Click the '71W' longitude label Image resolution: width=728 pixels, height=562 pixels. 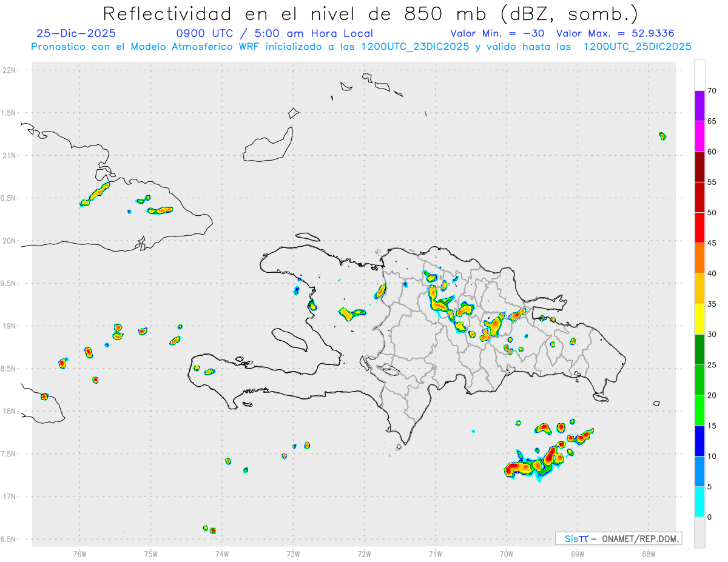tap(435, 554)
